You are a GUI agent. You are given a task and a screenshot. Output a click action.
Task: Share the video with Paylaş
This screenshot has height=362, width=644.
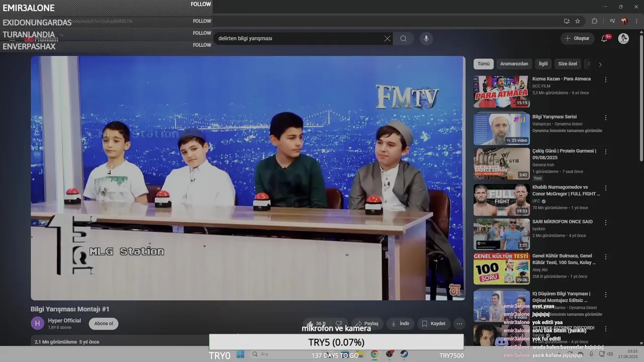(367, 323)
